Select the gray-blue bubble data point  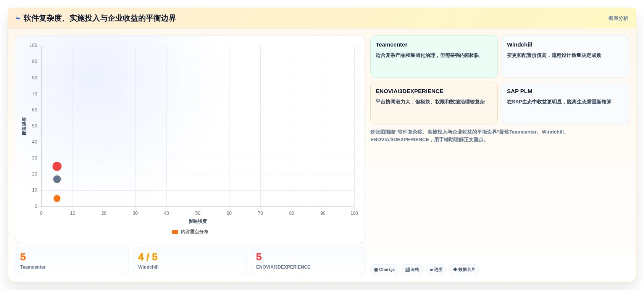57,179
